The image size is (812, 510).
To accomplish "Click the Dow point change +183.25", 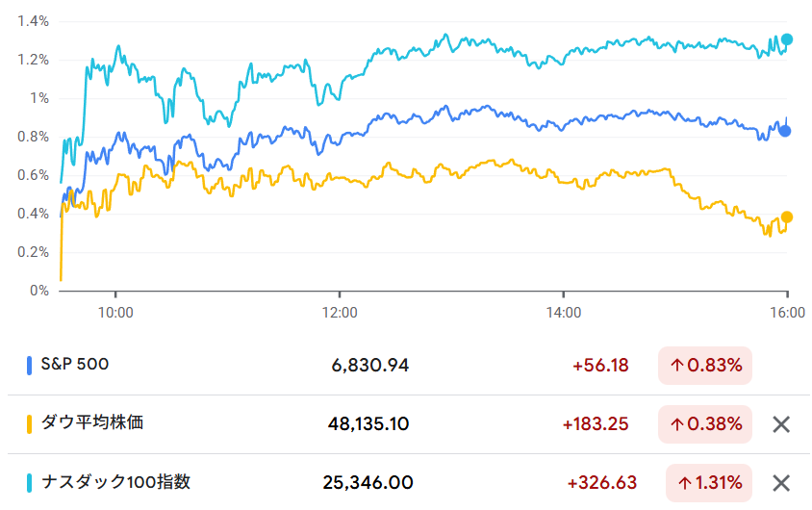I will [x=599, y=423].
